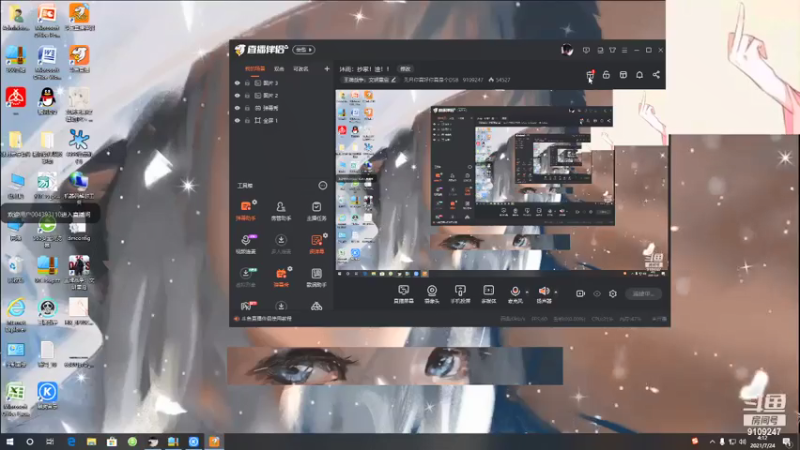Mute the 扬声器 speaker
800x450 pixels.
[x=544, y=294]
